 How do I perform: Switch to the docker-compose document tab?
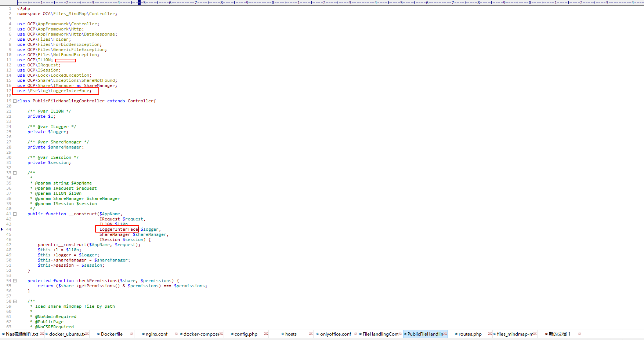pos(201,334)
